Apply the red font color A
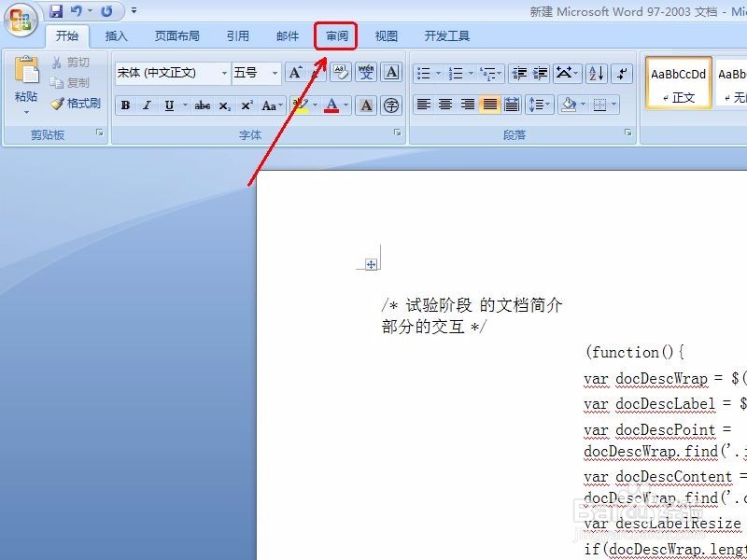Viewport: 747px width, 560px height. pyautogui.click(x=331, y=105)
